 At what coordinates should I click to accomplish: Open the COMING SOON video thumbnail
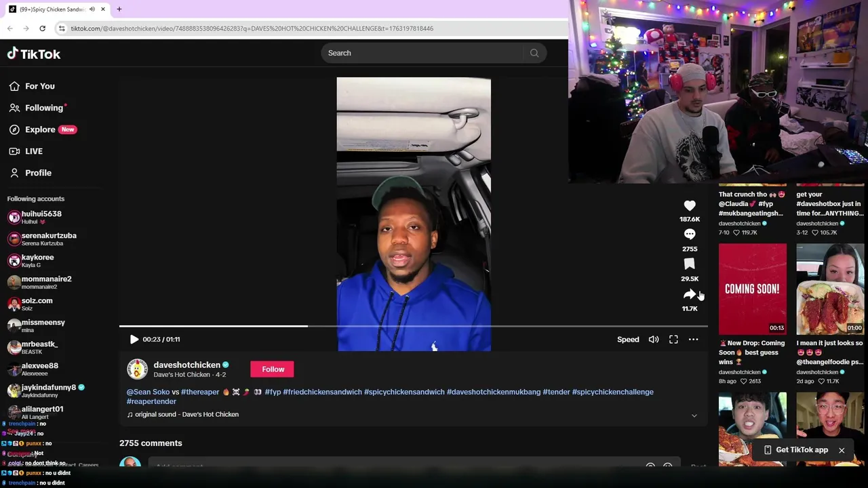[x=753, y=289]
